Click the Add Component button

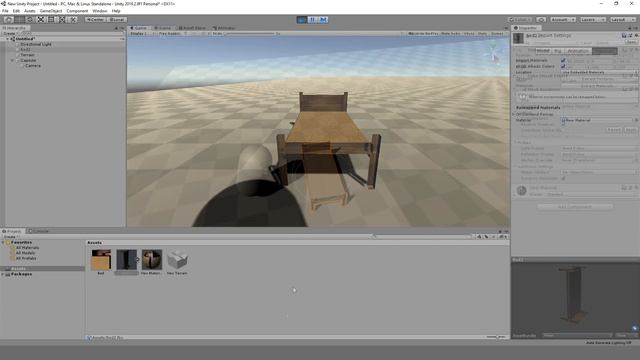point(575,207)
